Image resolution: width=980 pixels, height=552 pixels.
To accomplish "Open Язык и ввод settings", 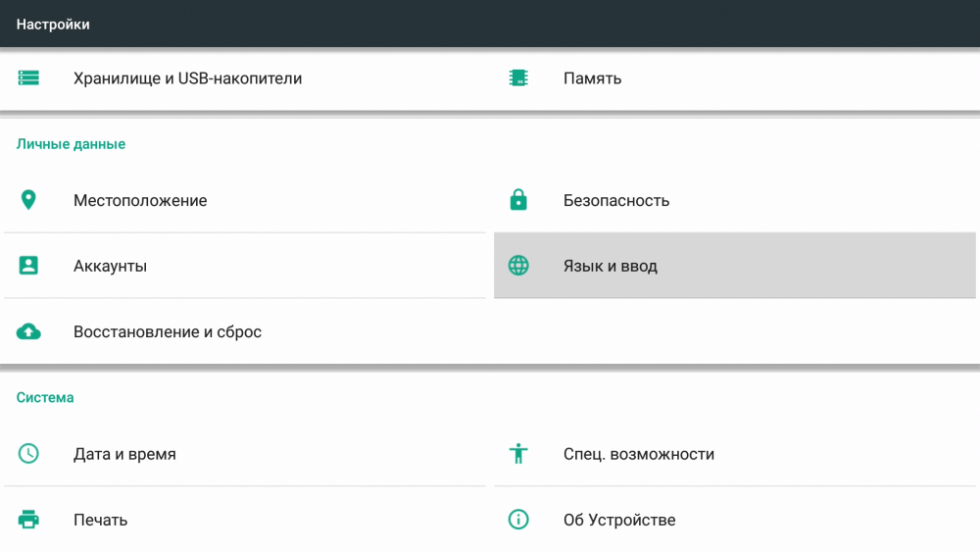I will tap(610, 266).
